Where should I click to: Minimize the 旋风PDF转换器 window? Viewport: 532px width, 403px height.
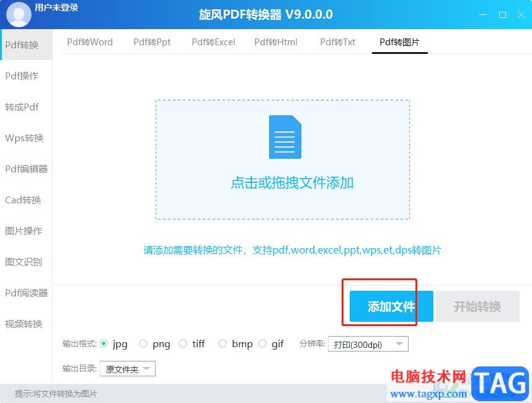(483, 15)
